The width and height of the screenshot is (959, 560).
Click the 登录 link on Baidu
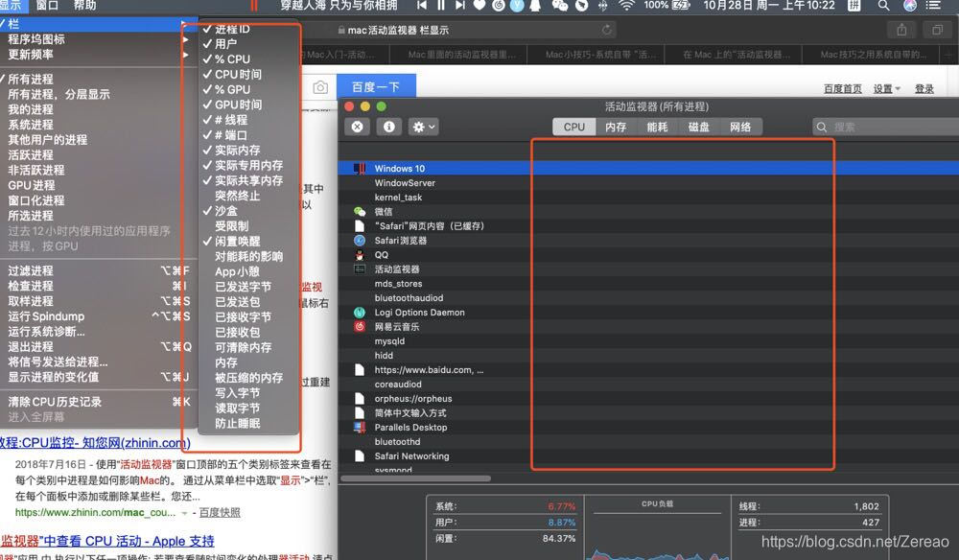[x=924, y=88]
